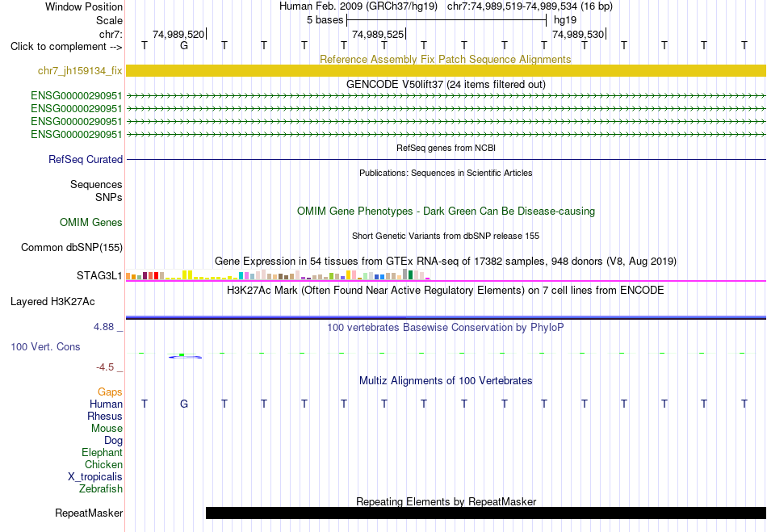Click 'chr7:74,989,519-74,989,534 (16 bp)' position text

tap(530, 6)
